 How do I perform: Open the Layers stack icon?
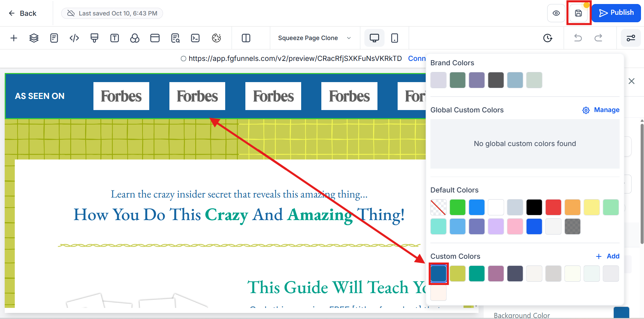click(x=34, y=38)
